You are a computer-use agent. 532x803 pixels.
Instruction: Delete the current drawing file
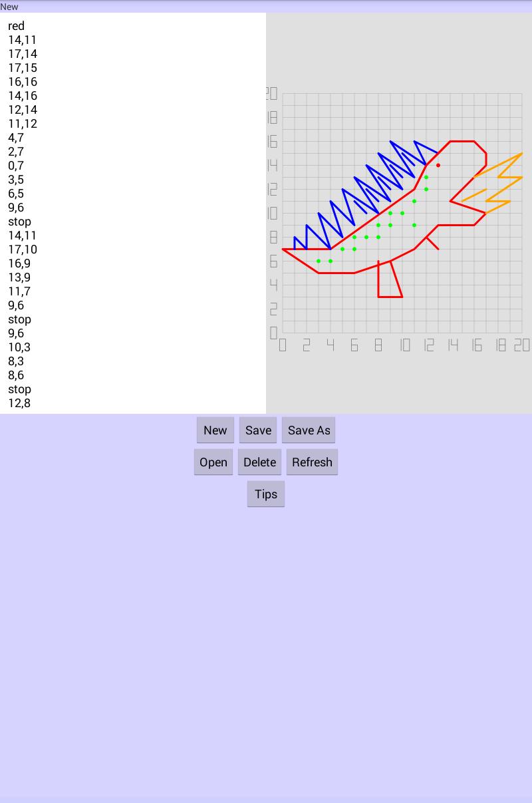pos(259,462)
